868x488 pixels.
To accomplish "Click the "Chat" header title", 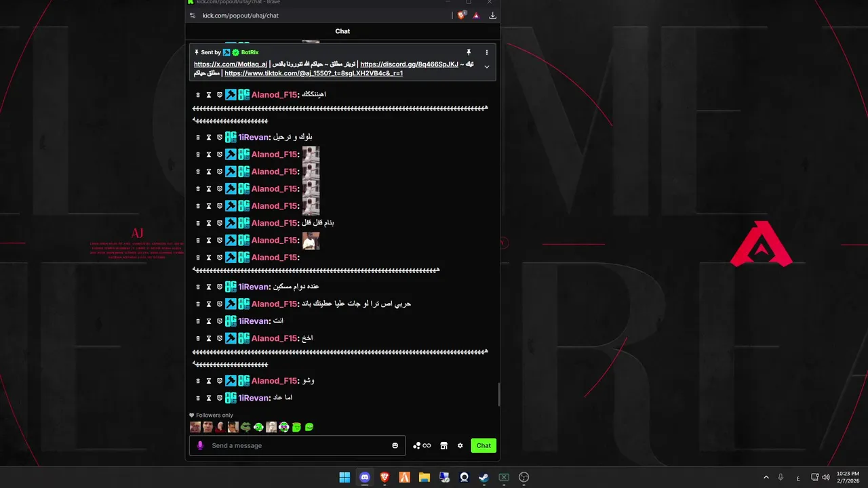I will tap(342, 31).
